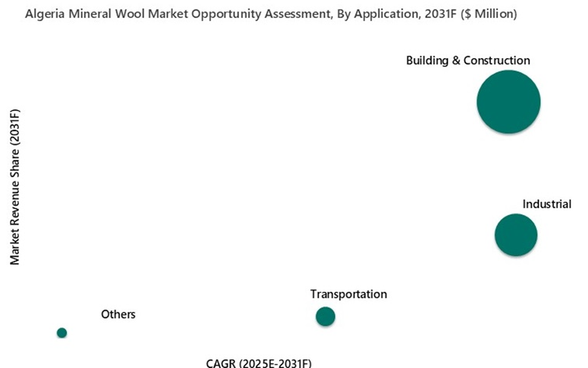Click '2031F' in the chart title
The image size is (588, 368).
tap(442, 14)
